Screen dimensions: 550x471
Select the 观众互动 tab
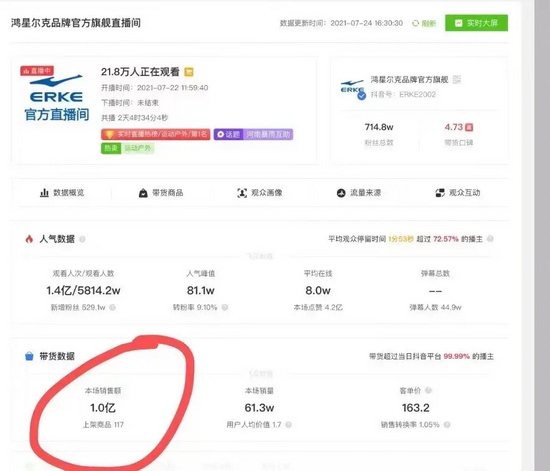coord(458,193)
